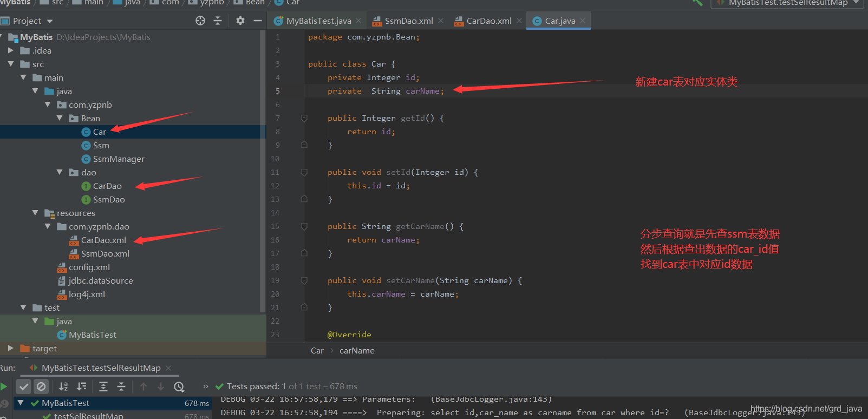
Task: Open run configuration dropdown MyBatisTest.testSelResultMap
Action: [x=788, y=3]
